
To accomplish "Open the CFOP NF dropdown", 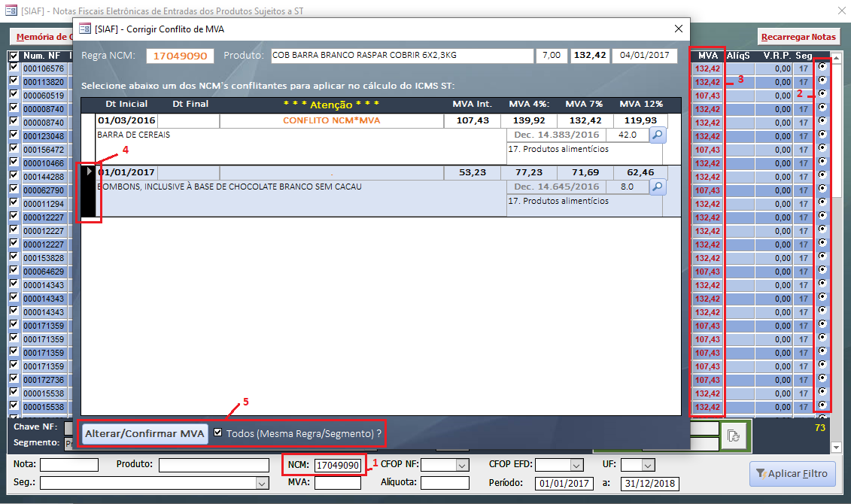I will click(x=462, y=466).
